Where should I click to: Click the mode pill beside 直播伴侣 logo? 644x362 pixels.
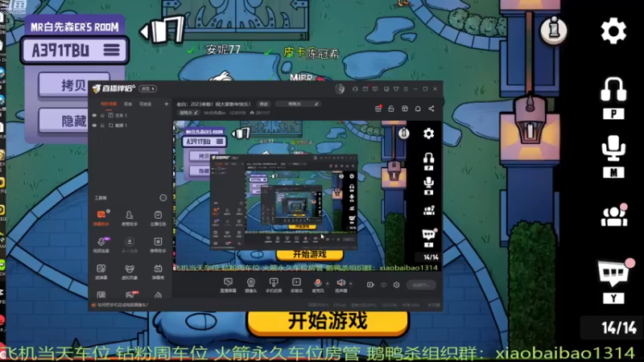click(x=148, y=88)
